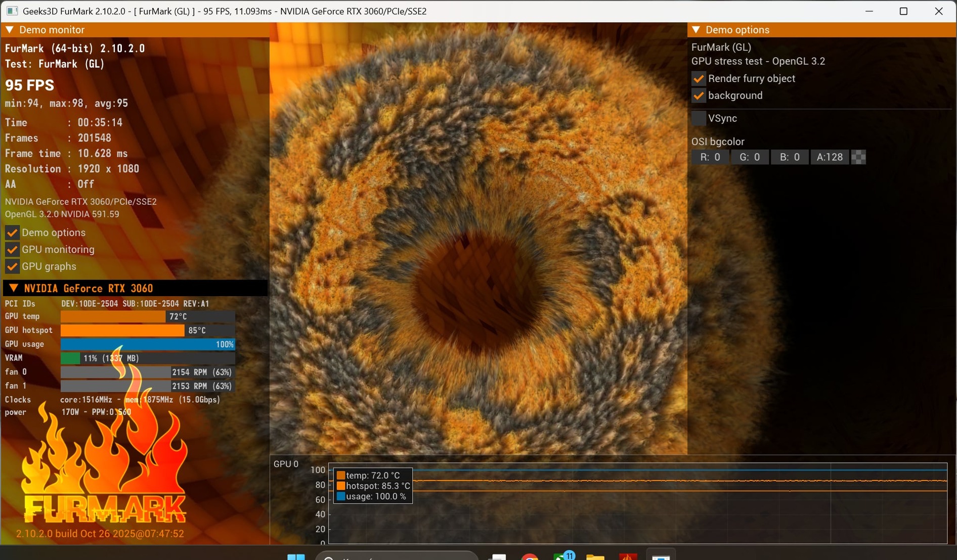Image resolution: width=957 pixels, height=560 pixels.
Task: Select the OSI bgcolor A:128 alpha field
Action: (830, 157)
